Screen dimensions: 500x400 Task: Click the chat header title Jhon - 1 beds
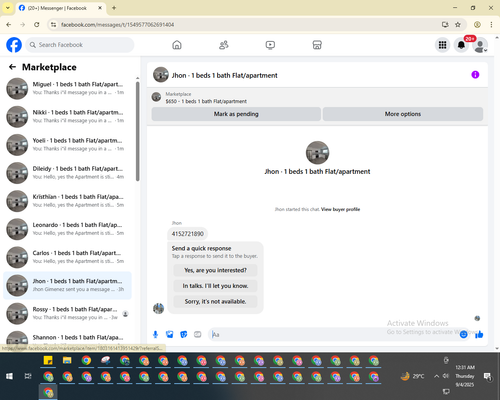pyautogui.click(x=224, y=75)
